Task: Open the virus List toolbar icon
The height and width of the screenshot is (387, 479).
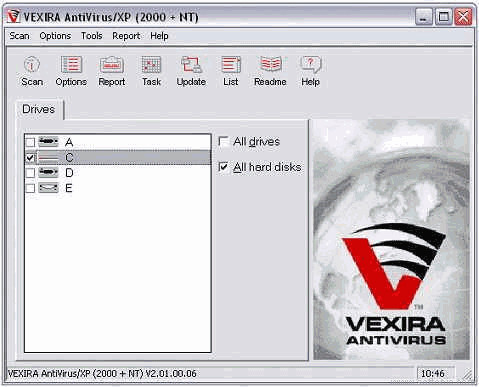Action: (x=231, y=65)
